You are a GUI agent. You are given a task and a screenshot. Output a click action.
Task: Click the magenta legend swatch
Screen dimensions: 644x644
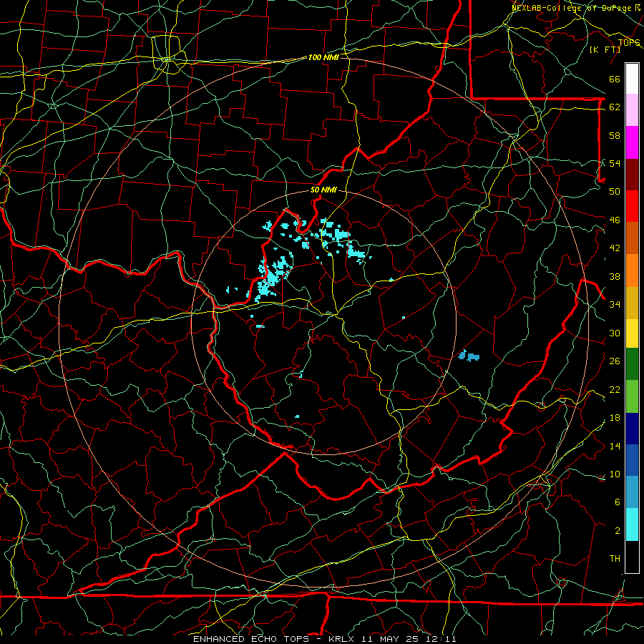tap(632, 142)
